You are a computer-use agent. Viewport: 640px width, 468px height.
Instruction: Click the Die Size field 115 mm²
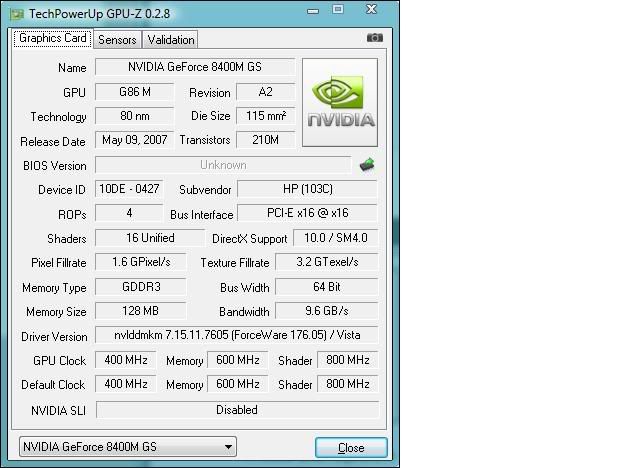(x=265, y=116)
